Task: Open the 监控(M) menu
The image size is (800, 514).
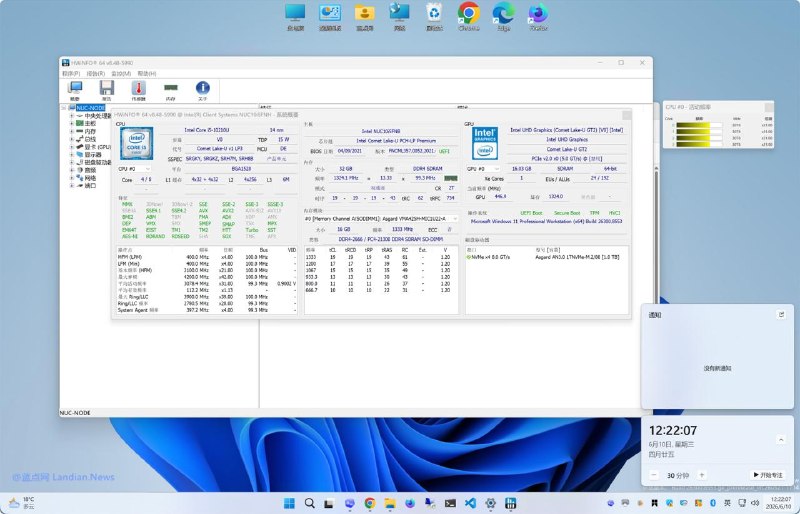Action: click(121, 74)
